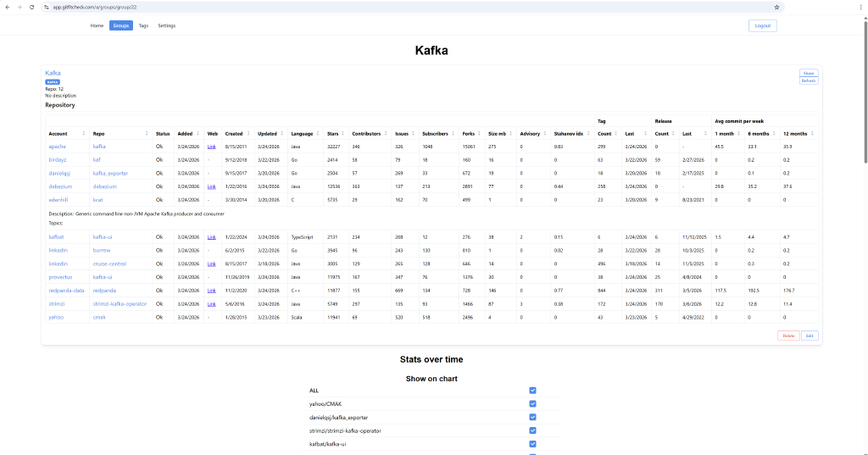Bookmark page with the star icon
This screenshot has width=868, height=455.
[776, 7]
